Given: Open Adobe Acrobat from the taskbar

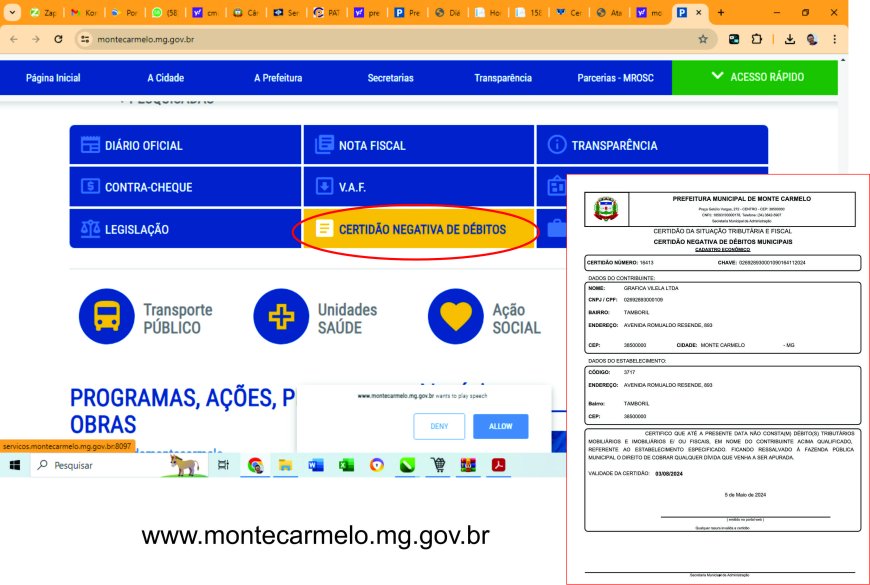Looking at the screenshot, I should click(498, 465).
